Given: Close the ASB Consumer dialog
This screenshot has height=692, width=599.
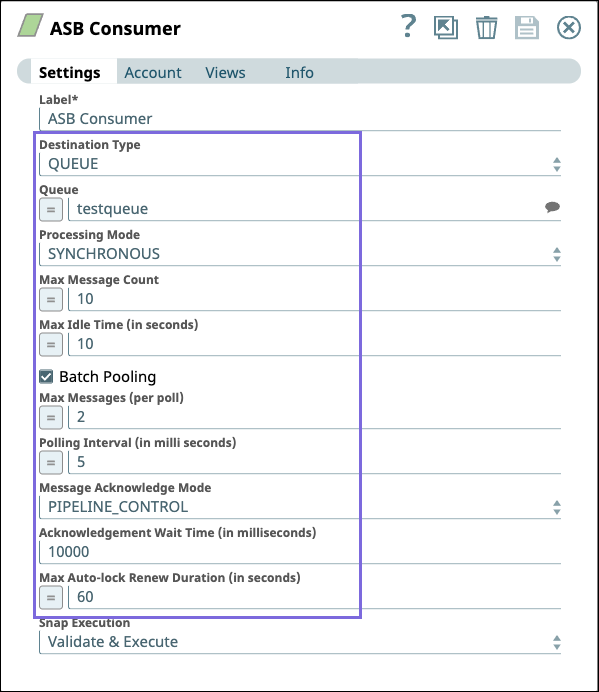Looking at the screenshot, I should pos(569,28).
